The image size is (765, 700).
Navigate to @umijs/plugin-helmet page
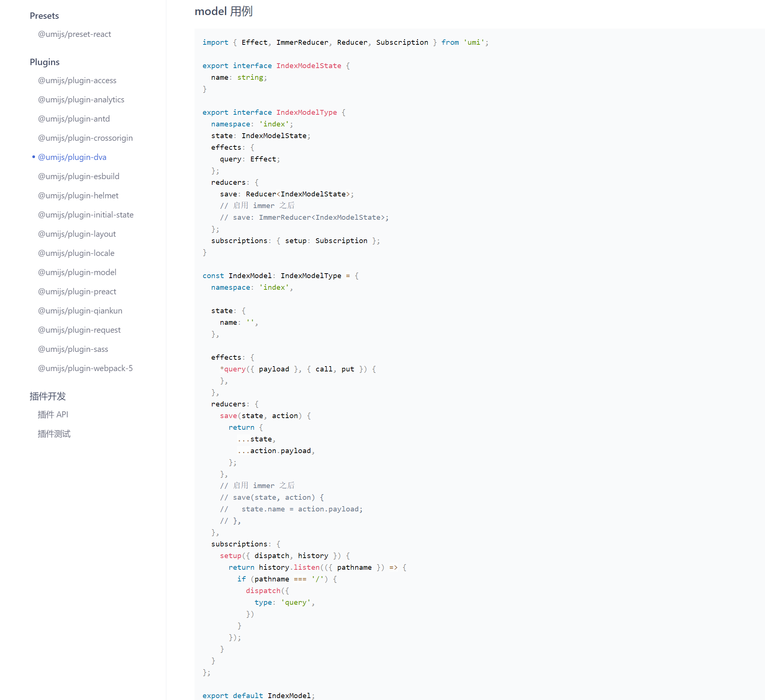point(78,195)
